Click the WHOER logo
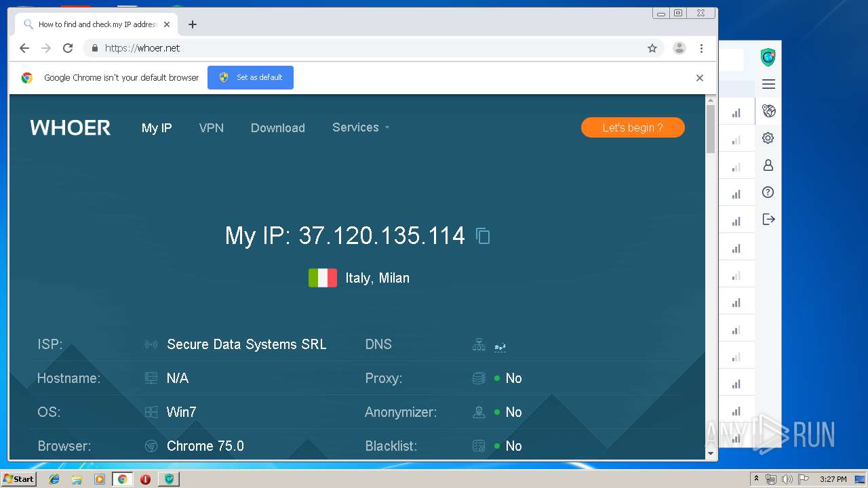 click(x=71, y=127)
